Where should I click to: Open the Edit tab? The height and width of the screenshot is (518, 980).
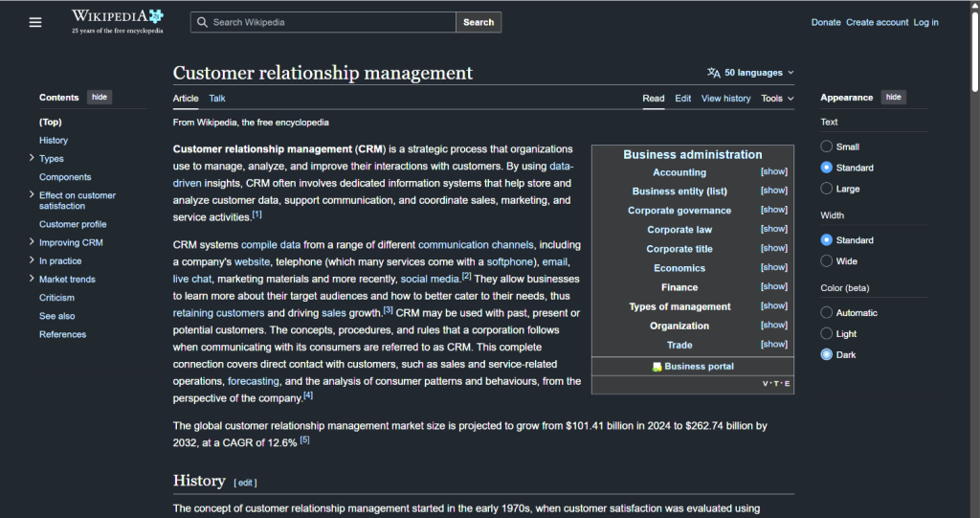coord(682,99)
